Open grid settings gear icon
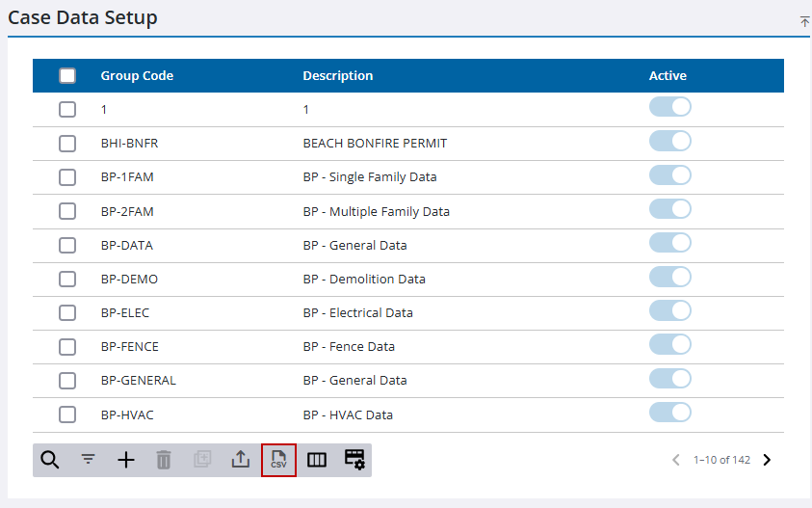Viewport: 812px width, 508px height. click(x=354, y=460)
